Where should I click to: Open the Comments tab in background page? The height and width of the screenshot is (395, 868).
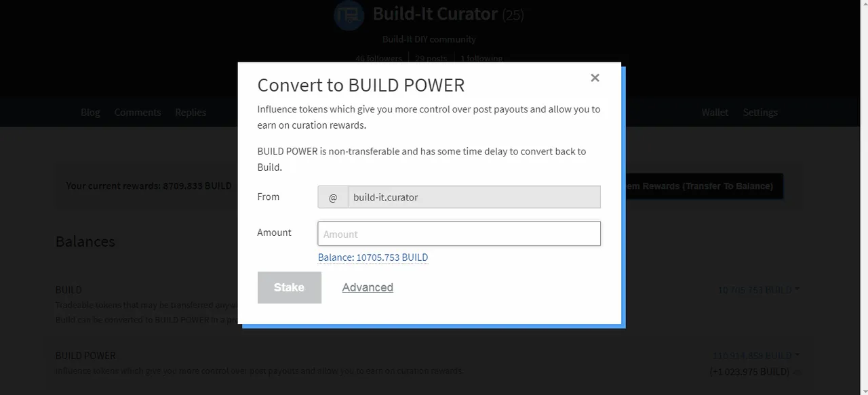pyautogui.click(x=138, y=112)
